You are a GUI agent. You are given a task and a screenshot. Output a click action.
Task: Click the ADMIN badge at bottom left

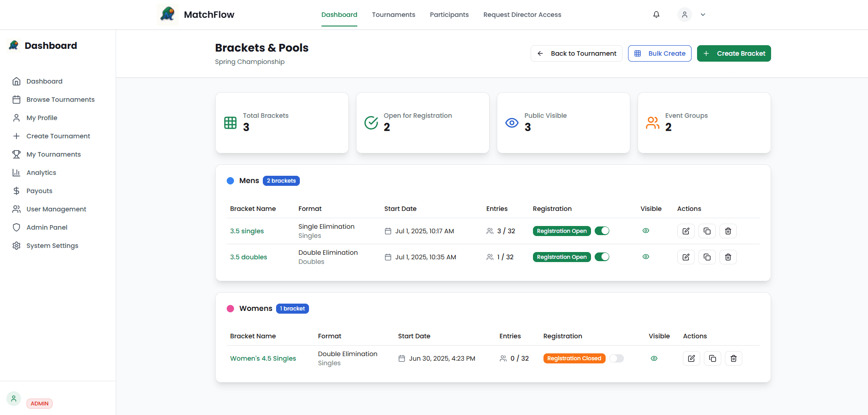pyautogui.click(x=39, y=403)
